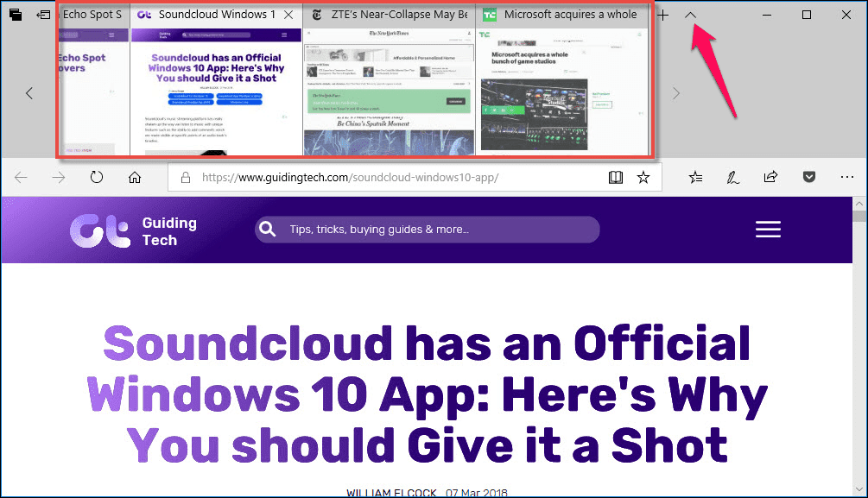This screenshot has width=868, height=498.
Task: Share this page icon
Action: pyautogui.click(x=770, y=177)
